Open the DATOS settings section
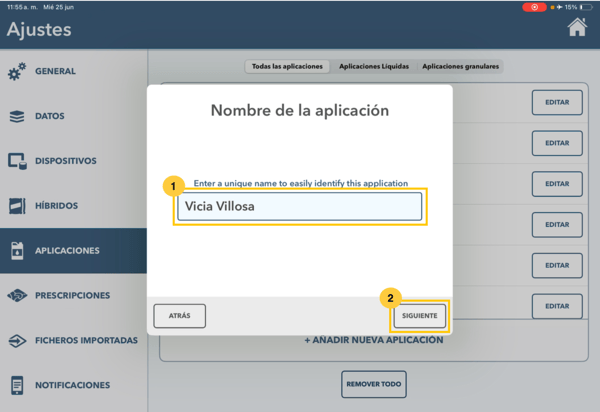600x412 pixels. tap(73, 116)
